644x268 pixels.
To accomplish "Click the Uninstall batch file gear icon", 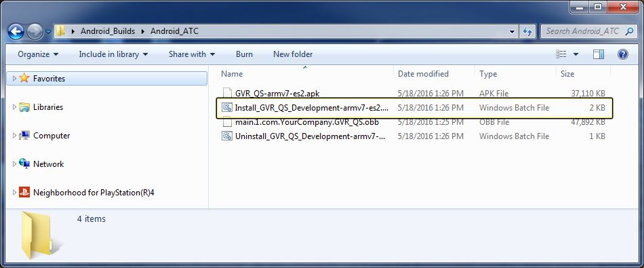I will [227, 136].
